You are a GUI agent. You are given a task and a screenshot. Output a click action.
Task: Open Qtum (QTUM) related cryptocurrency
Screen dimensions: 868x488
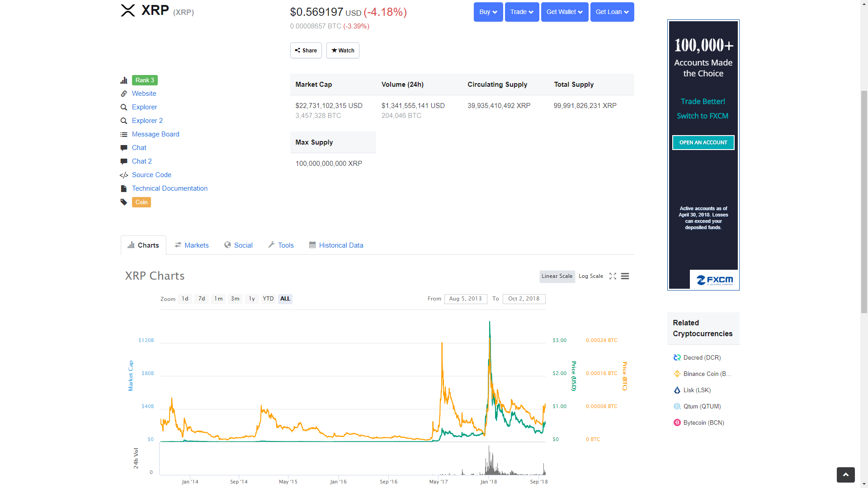[x=702, y=406]
